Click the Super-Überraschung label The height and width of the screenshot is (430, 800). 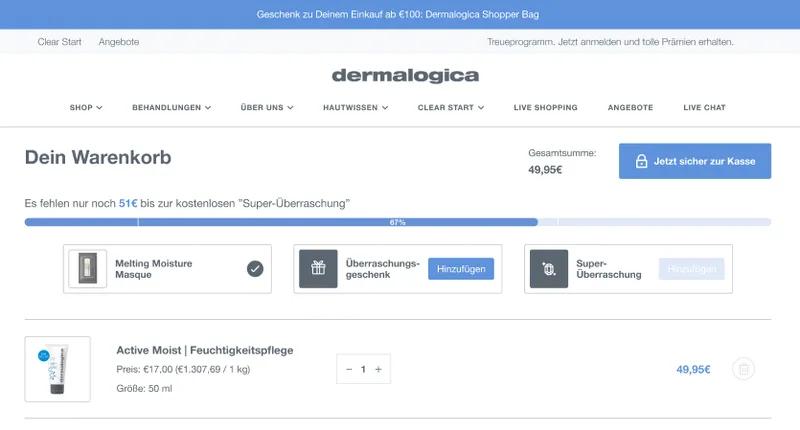click(609, 269)
